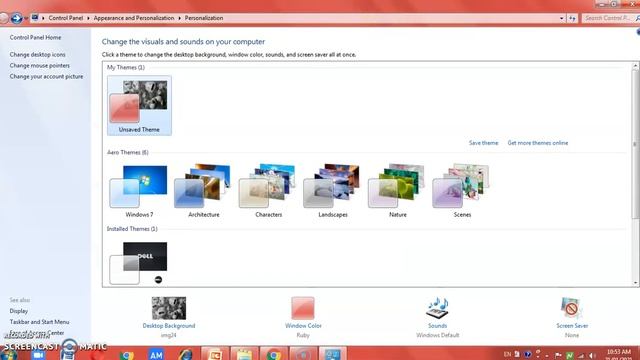Expand arrow after Appearance and Personalization breadcrumb
Image resolution: width=640 pixels, height=360 pixels.
click(179, 18)
